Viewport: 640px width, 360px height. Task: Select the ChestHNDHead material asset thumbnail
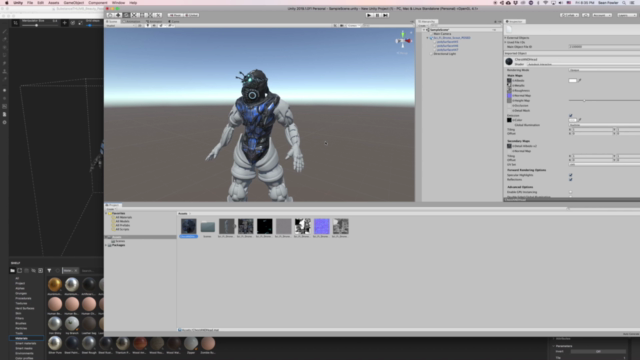click(189, 226)
